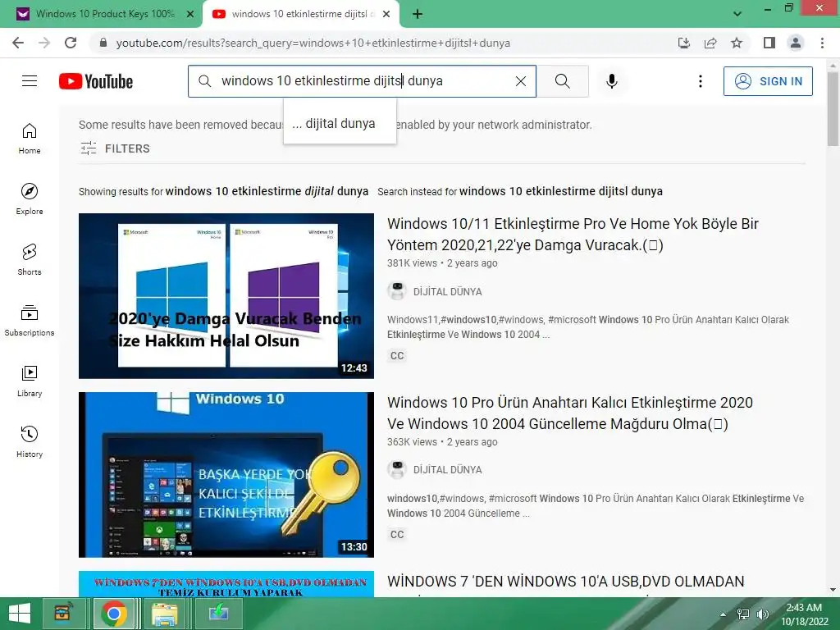Close the 'Windows 10 Product Keys' tab
The height and width of the screenshot is (630, 840).
[190, 14]
